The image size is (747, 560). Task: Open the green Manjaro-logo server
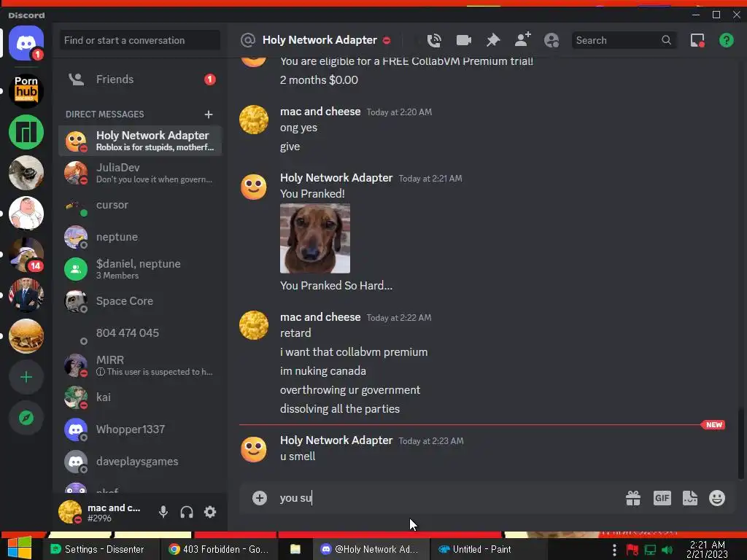[x=26, y=132]
